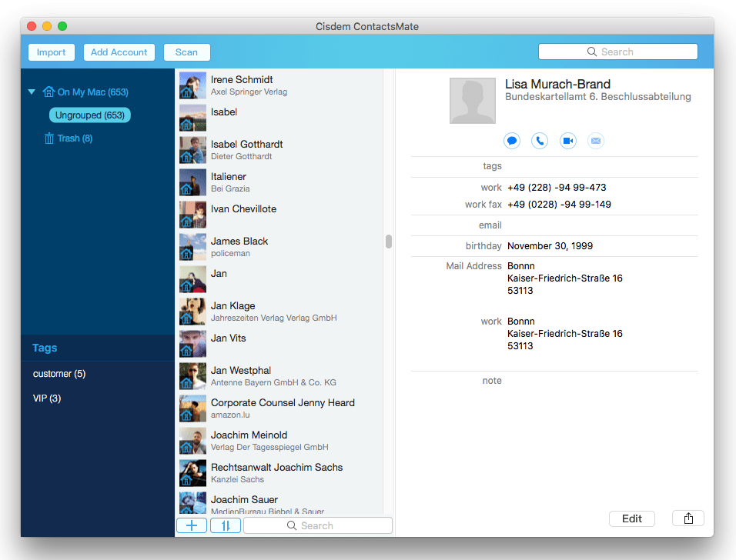Image resolution: width=736 pixels, height=560 pixels.
Task: Open the VIP (3) tag
Action: coord(46,398)
